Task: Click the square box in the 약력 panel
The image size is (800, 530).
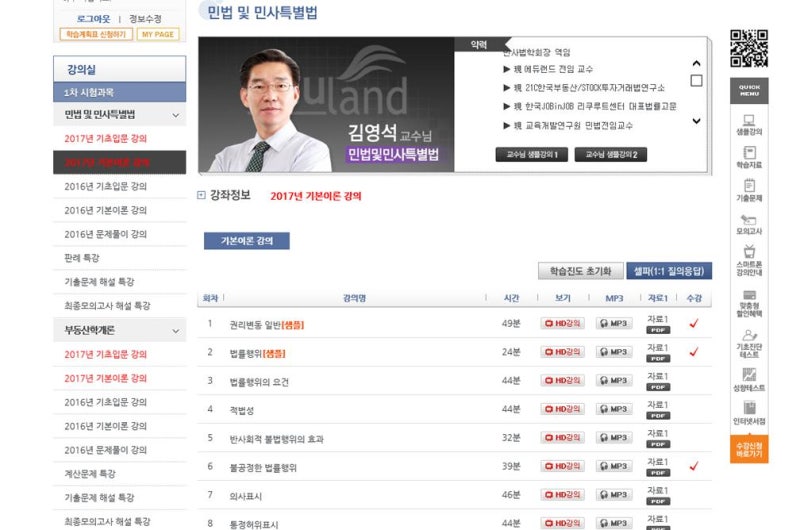Action: 696,81
